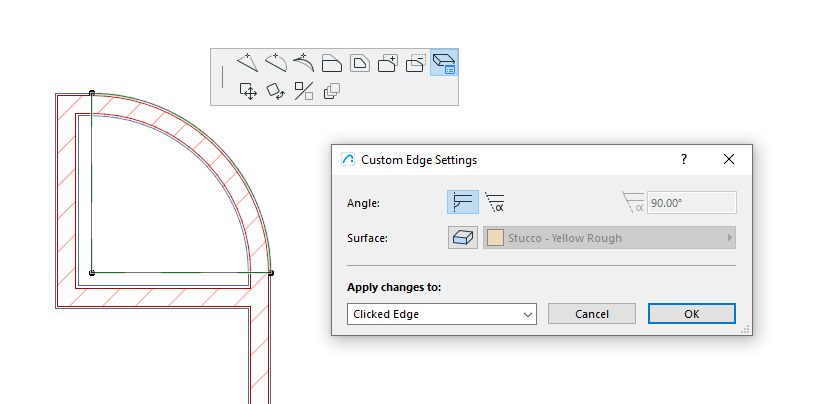829x404 pixels.
Task: Open the Clicked Edge apply-changes dropdown
Action: pyautogui.click(x=441, y=314)
